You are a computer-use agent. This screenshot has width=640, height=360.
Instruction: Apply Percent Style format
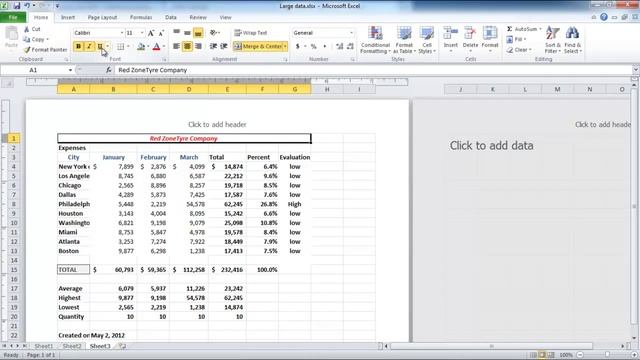313,47
